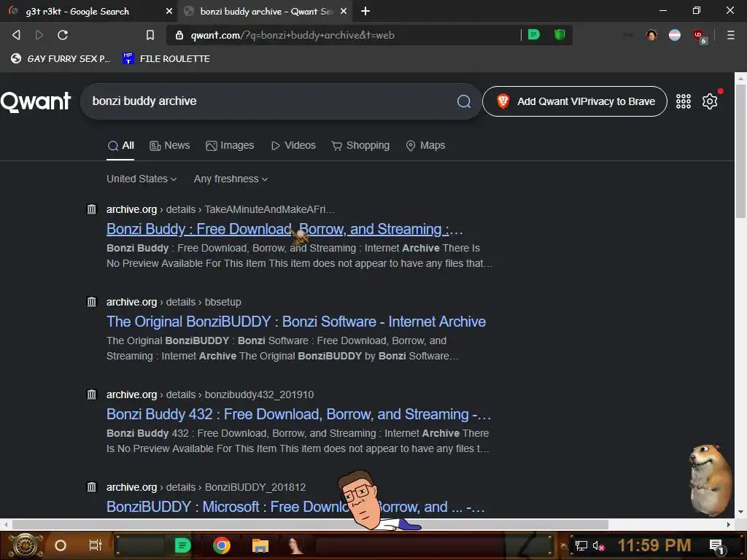Image resolution: width=747 pixels, height=560 pixels.
Task: Open the Qwant apps grid icon
Action: [x=683, y=101]
